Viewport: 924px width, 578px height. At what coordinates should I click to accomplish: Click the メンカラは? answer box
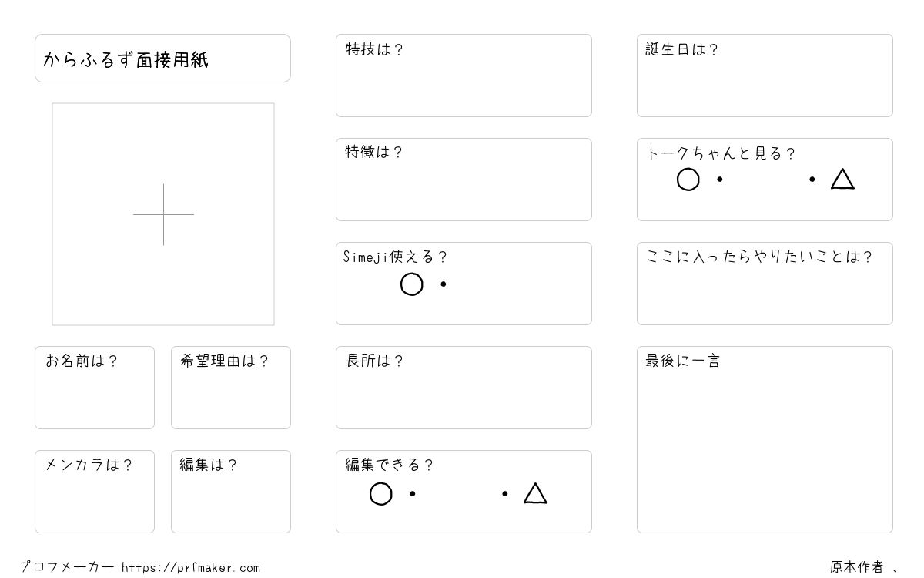coord(95,492)
